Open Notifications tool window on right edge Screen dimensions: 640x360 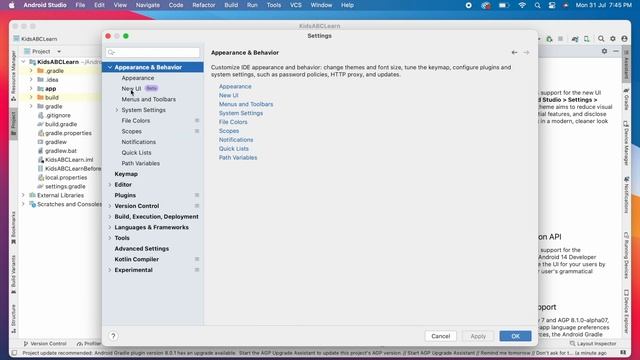point(626,195)
